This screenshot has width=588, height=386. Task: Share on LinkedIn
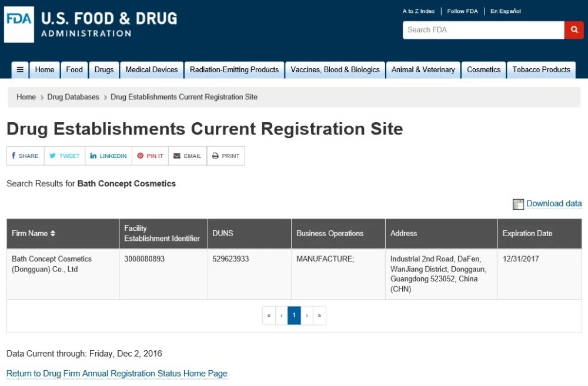[108, 156]
